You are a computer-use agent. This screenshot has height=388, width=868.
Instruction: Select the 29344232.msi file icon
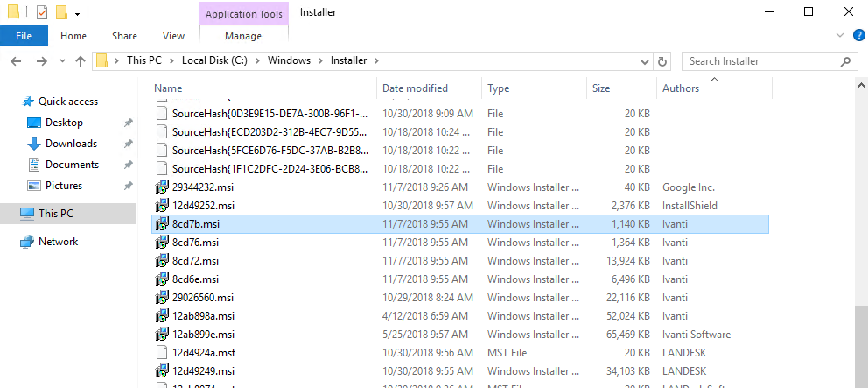[162, 187]
